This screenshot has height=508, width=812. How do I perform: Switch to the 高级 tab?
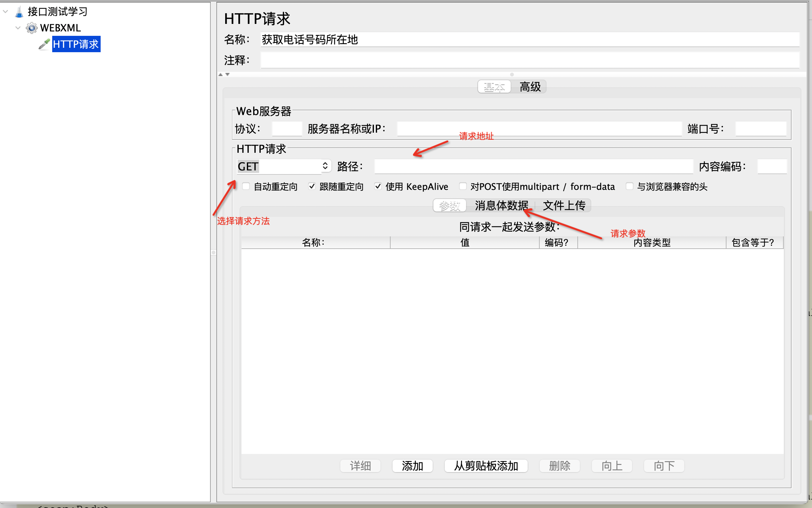coord(530,87)
